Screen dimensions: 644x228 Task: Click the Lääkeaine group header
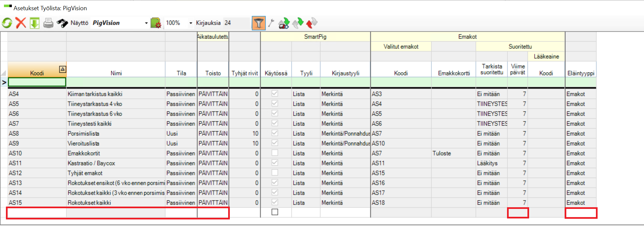coord(547,56)
